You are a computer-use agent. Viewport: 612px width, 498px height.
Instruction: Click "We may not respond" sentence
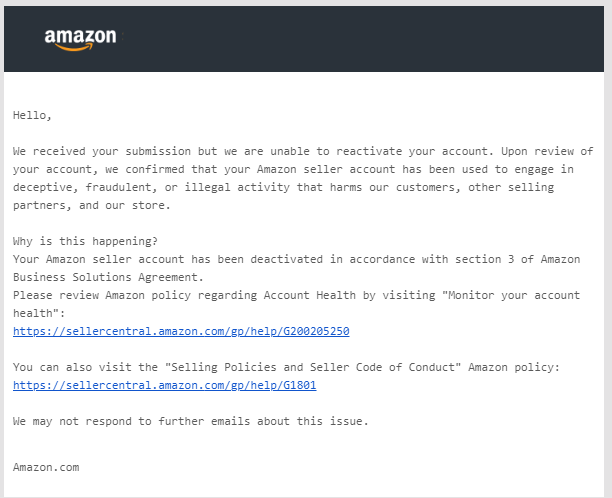point(190,421)
